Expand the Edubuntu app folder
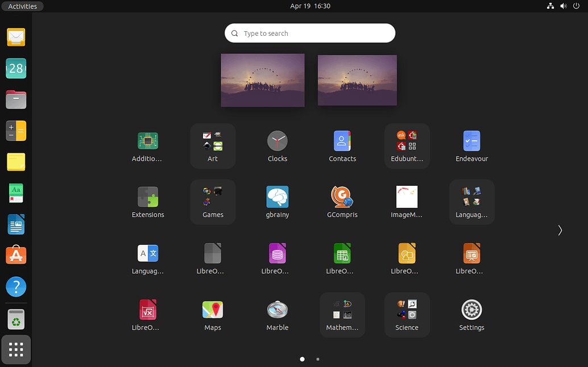 pos(407,145)
